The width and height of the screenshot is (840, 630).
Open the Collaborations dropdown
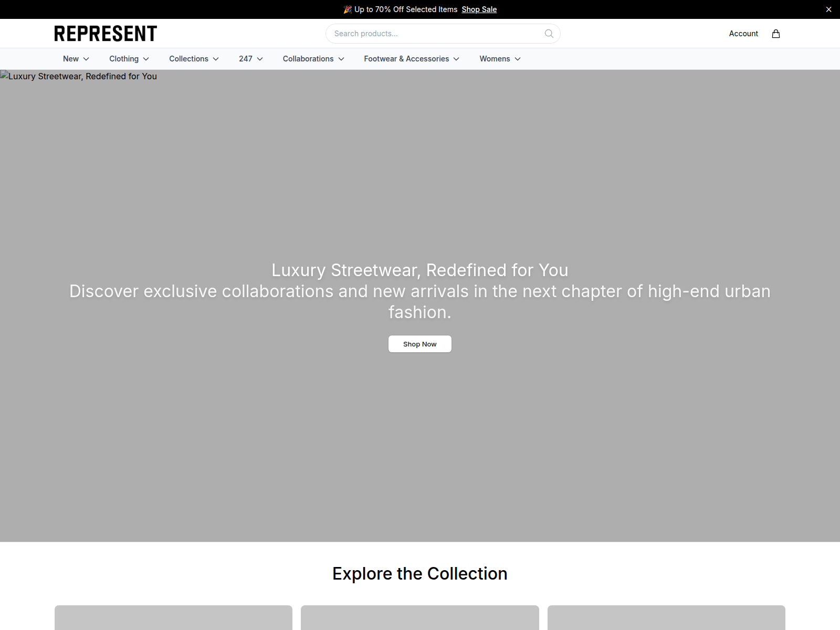tap(313, 59)
